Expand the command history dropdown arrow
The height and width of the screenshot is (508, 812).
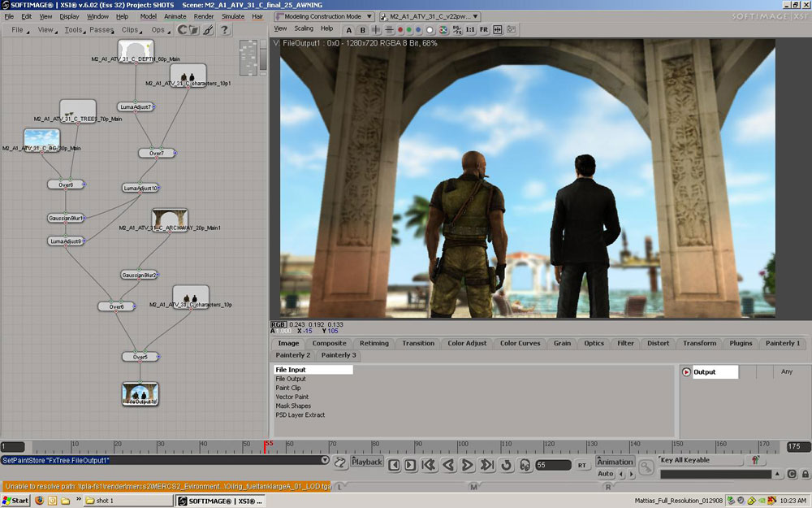point(325,460)
